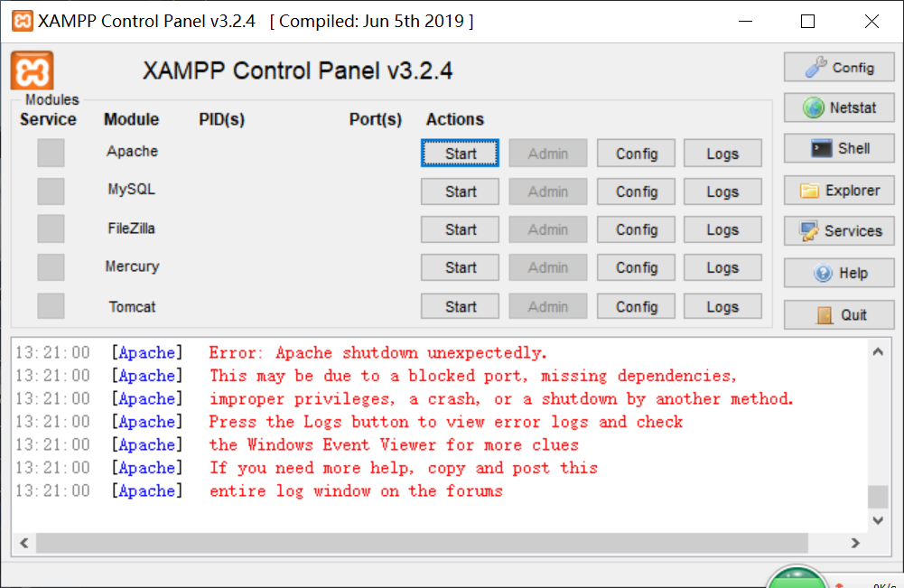
Task: Click the 'This may be due to a blocked port' line
Action: pyautogui.click(x=472, y=376)
